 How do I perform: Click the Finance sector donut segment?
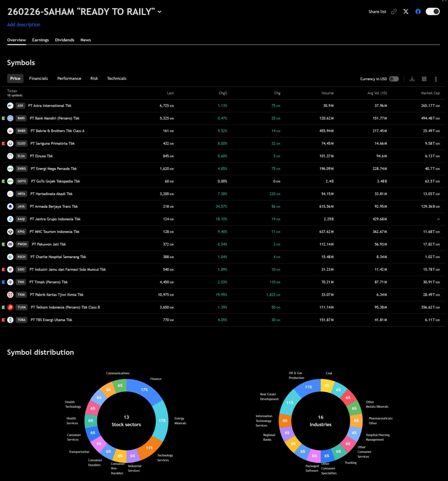click(144, 390)
